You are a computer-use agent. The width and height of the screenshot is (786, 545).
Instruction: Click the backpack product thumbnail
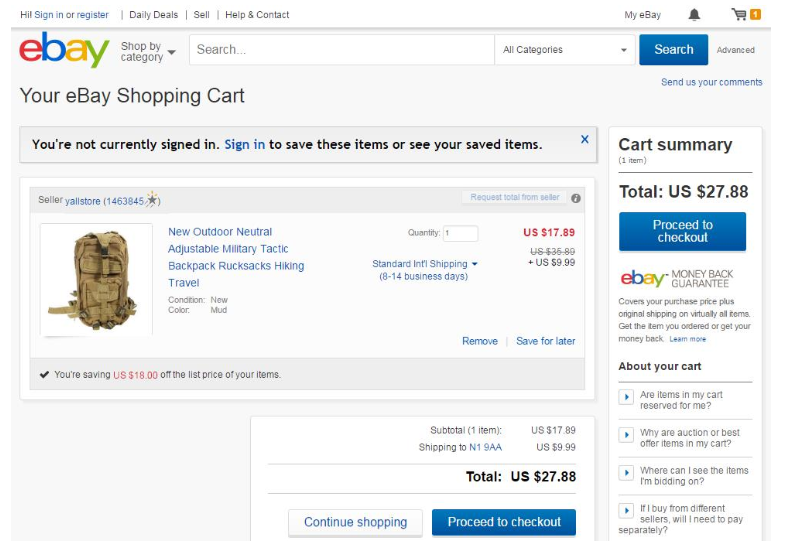[x=96, y=279]
